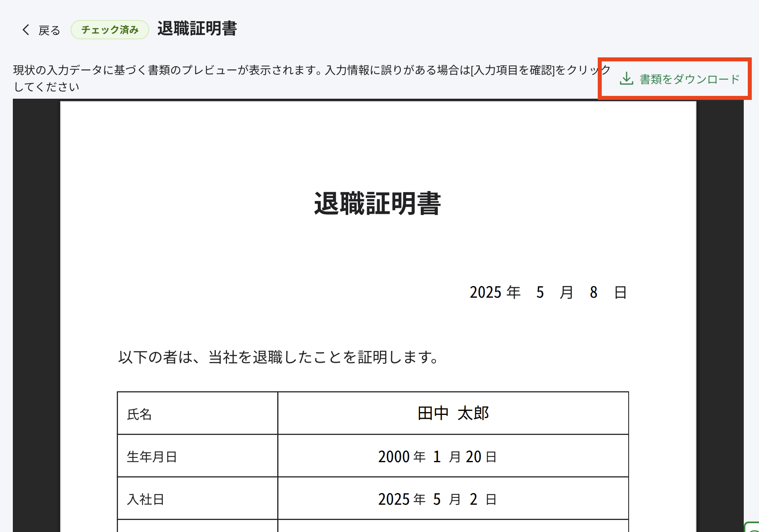The image size is (759, 532).
Task: Click the 戻る back link text
Action: tap(49, 30)
